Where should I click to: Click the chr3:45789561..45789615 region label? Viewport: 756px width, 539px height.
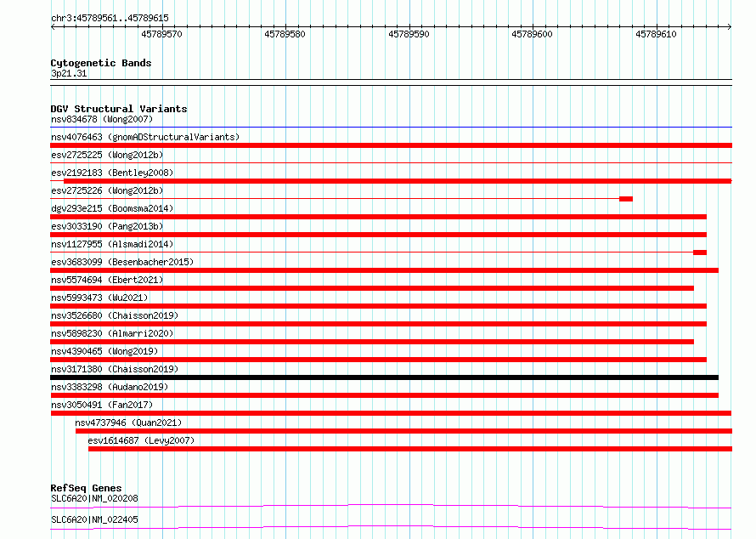click(x=110, y=19)
